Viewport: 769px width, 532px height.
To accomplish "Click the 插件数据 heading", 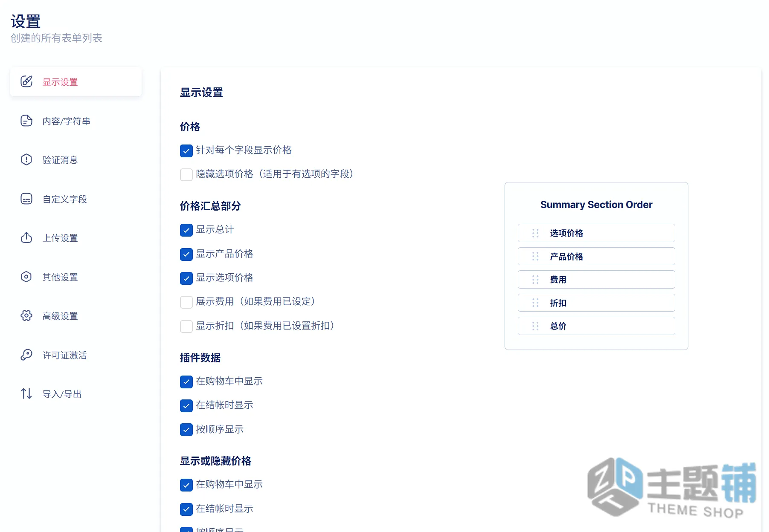I will coord(200,358).
